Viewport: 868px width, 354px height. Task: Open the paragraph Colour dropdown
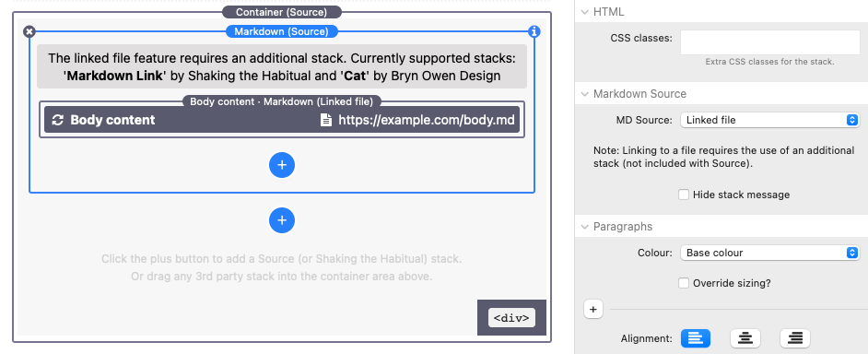[769, 253]
